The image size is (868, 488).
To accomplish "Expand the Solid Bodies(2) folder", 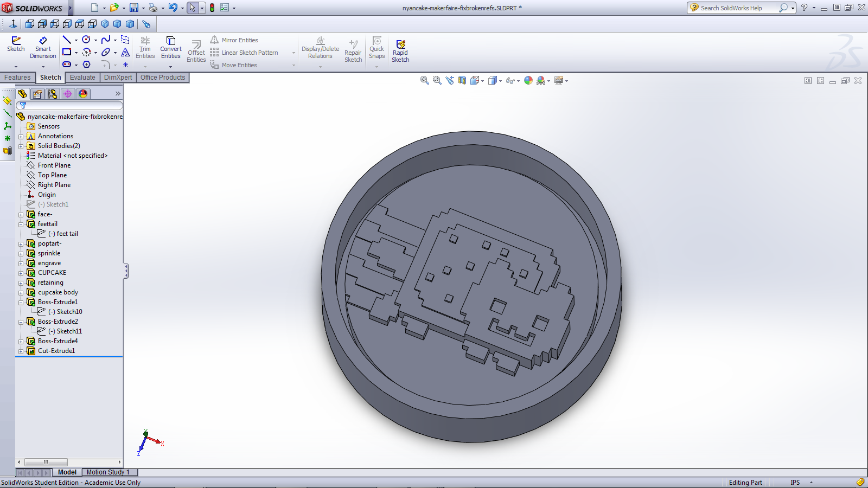I will [x=21, y=146].
